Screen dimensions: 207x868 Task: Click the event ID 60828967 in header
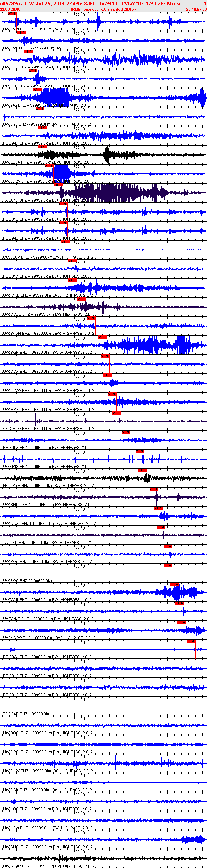[11, 3]
